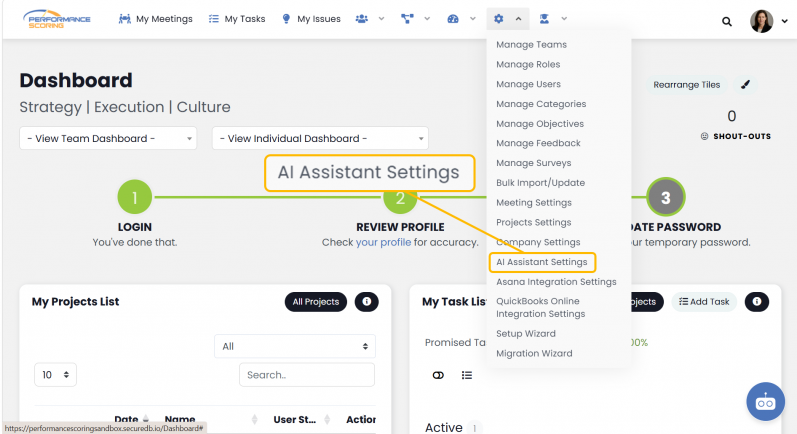Click the gear settings icon in navbar
This screenshot has height=434, width=797.
(499, 19)
